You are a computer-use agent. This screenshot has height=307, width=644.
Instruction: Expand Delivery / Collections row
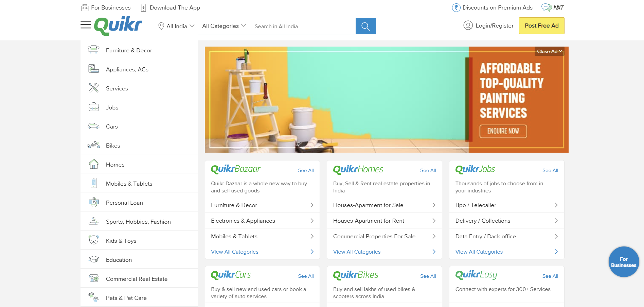tap(507, 221)
